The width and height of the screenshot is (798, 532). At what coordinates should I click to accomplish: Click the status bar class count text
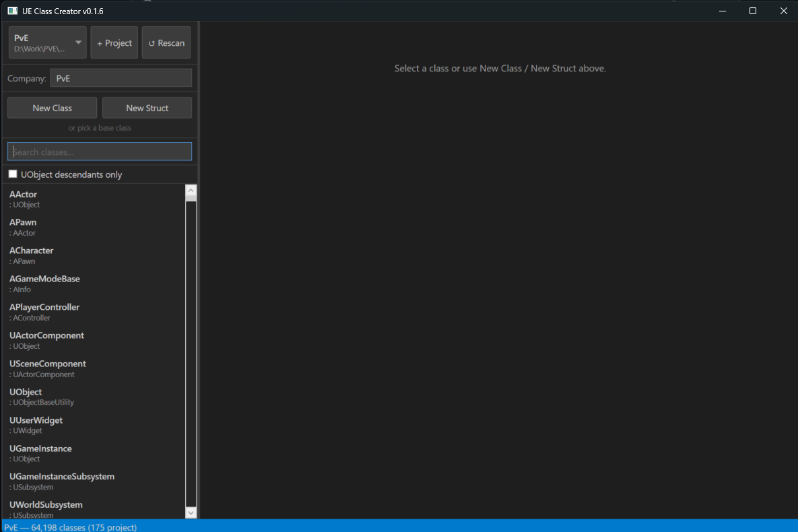[71, 527]
